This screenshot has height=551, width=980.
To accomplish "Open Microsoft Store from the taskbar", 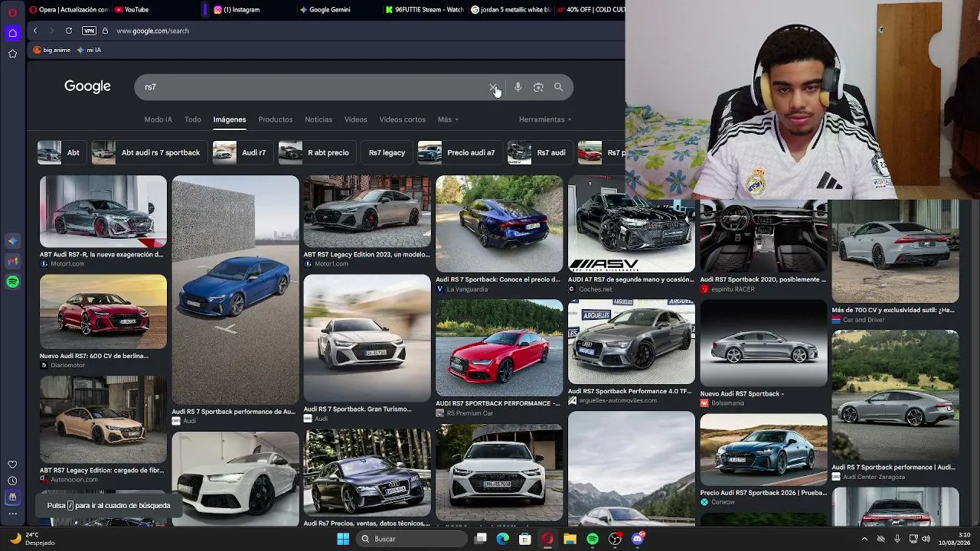I will coord(525,539).
